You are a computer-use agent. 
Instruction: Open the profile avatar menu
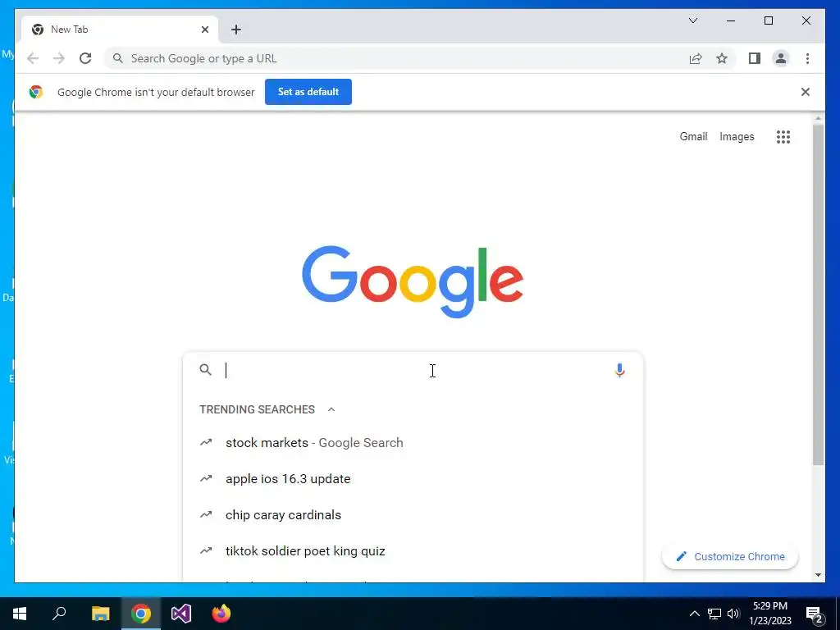[781, 58]
